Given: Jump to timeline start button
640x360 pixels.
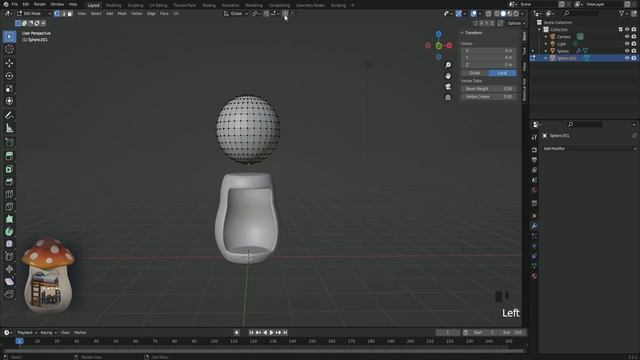Looking at the screenshot, I should point(251,333).
